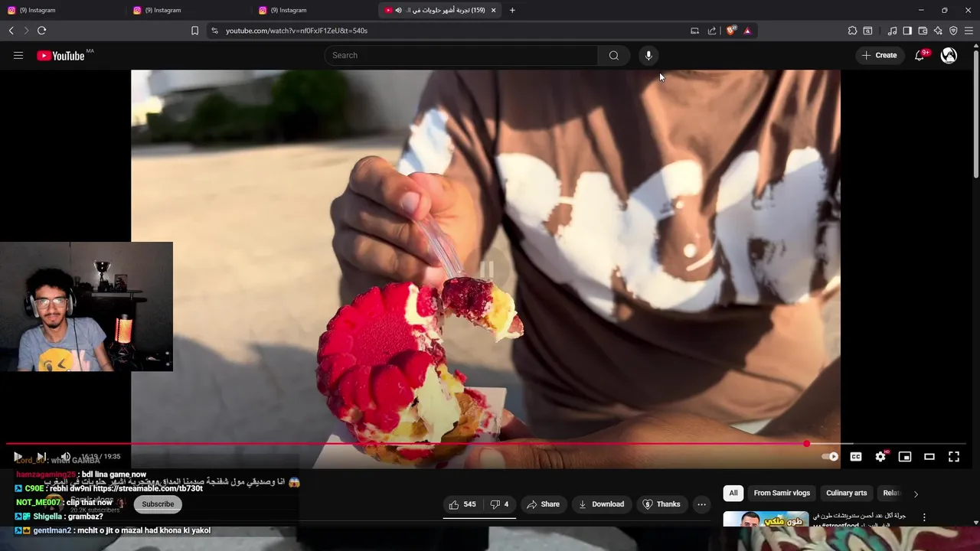Image resolution: width=980 pixels, height=551 pixels.
Task: Close the YouTube tab
Action: tap(494, 10)
